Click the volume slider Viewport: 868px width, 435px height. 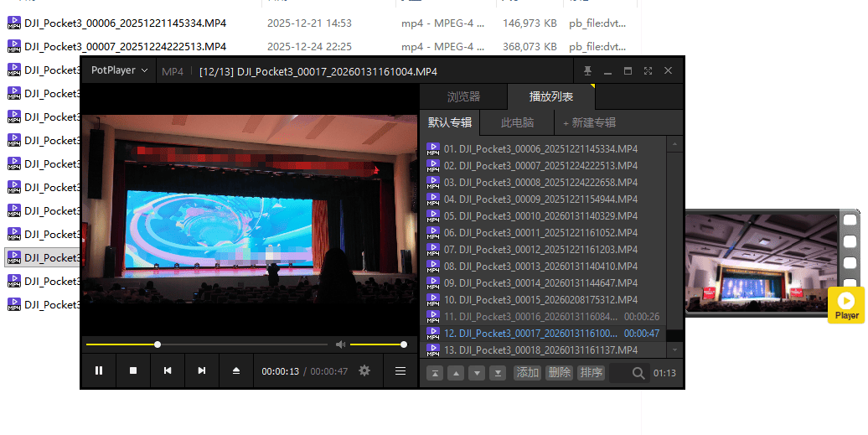tap(378, 344)
